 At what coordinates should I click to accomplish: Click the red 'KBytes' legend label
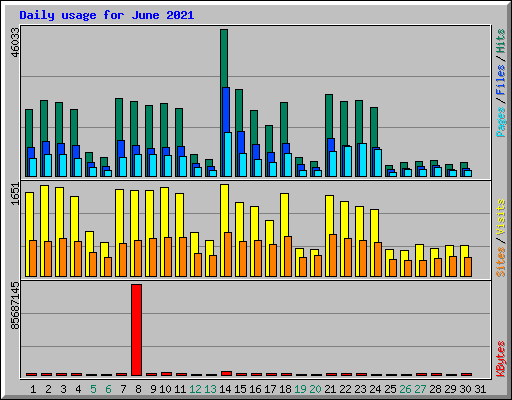pyautogui.click(x=501, y=358)
